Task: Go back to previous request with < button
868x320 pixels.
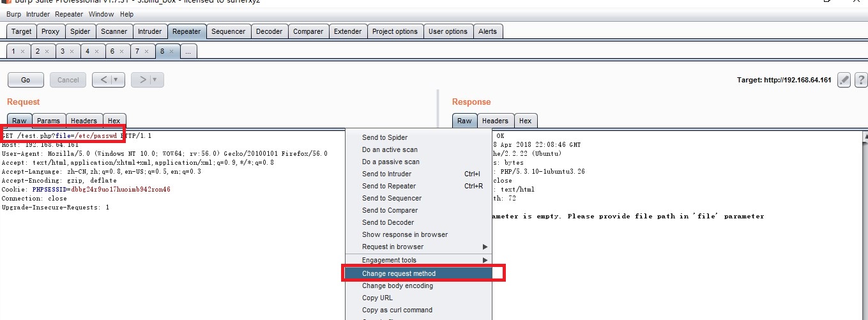Action: [103, 80]
